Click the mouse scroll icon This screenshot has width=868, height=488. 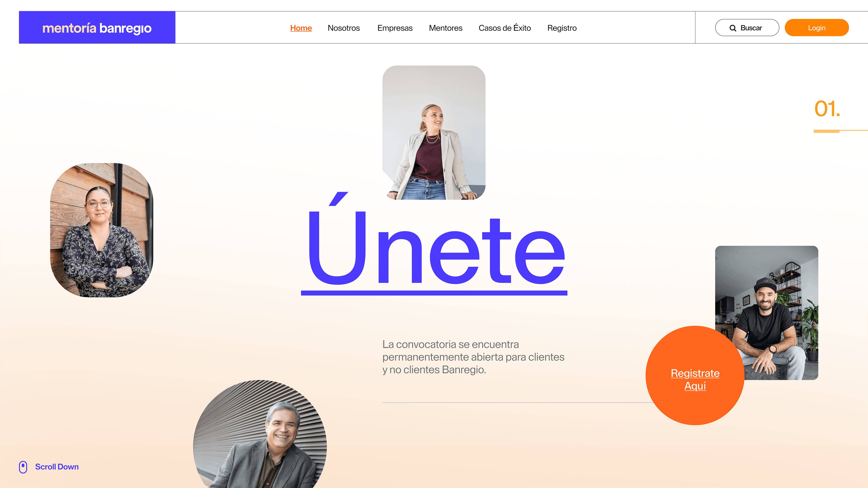pyautogui.click(x=23, y=467)
